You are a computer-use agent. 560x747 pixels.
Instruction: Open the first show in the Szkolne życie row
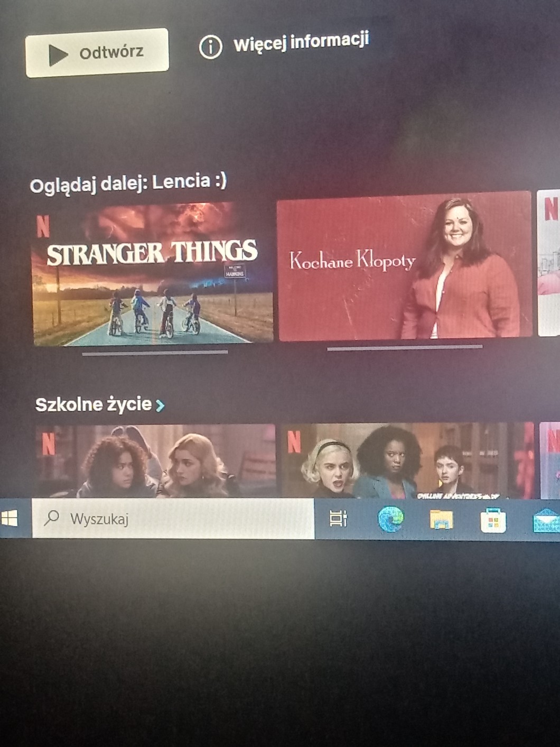155,461
